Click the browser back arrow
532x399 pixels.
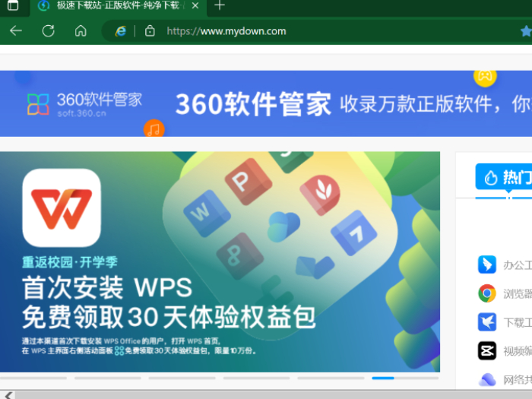(x=16, y=31)
